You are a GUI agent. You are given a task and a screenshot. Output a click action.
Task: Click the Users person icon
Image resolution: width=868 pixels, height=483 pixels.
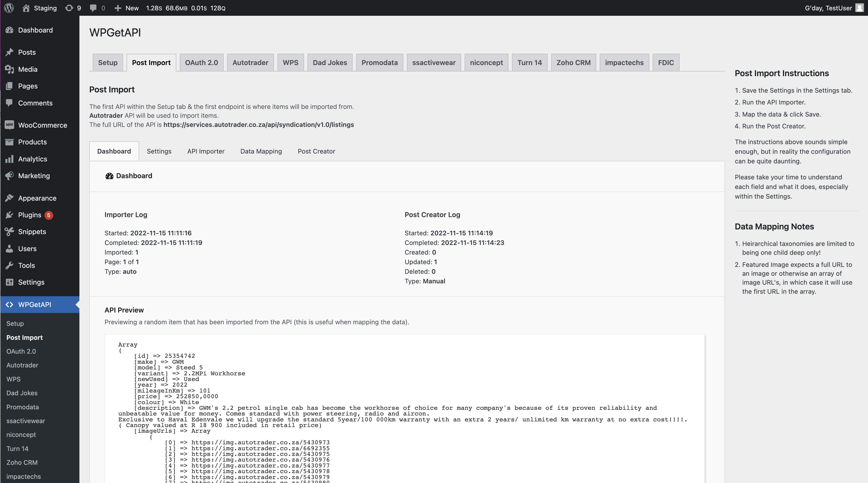(x=9, y=249)
